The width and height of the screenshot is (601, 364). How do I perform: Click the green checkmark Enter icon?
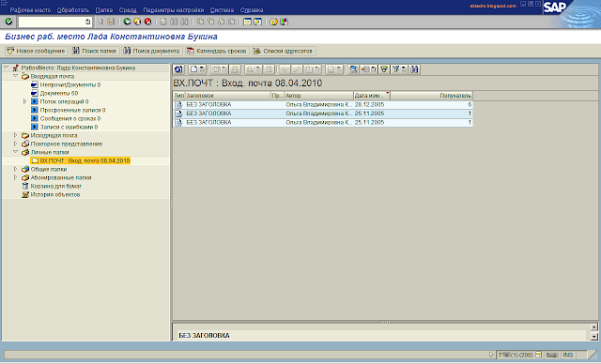click(x=8, y=22)
